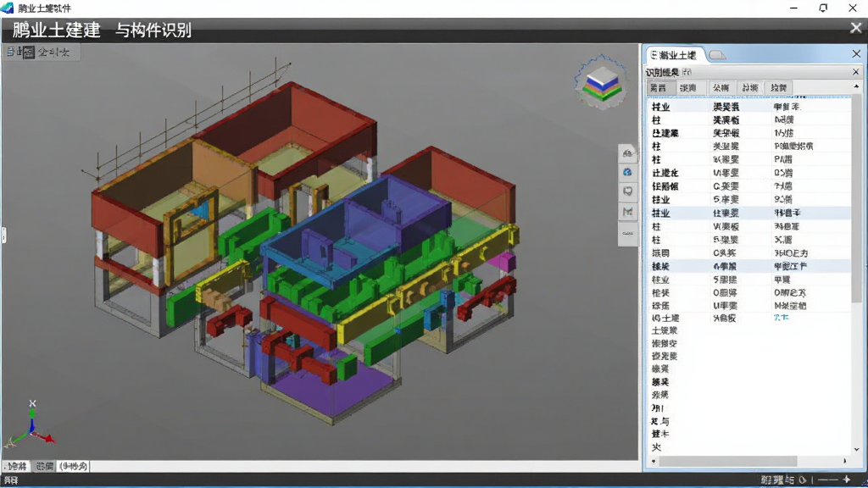Image resolution: width=868 pixels, height=488 pixels.
Task: Click the vertical scrollbar thumb of results list
Action: [x=856, y=198]
